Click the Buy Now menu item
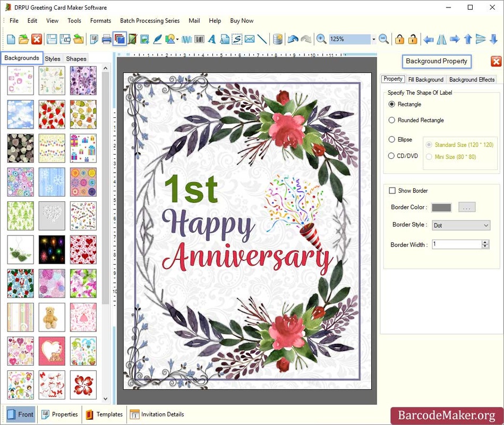 pyautogui.click(x=242, y=21)
